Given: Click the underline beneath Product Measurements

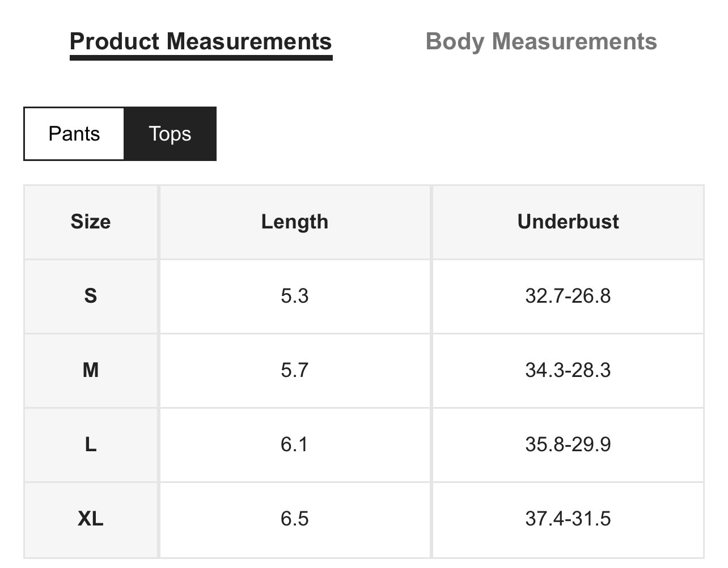Looking at the screenshot, I should coord(201,58).
